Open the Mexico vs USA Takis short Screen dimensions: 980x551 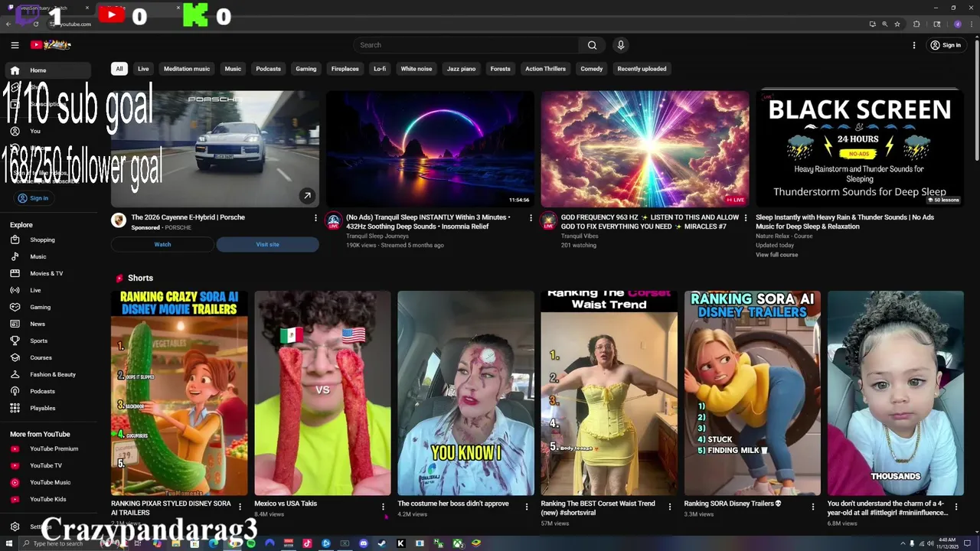pos(322,393)
